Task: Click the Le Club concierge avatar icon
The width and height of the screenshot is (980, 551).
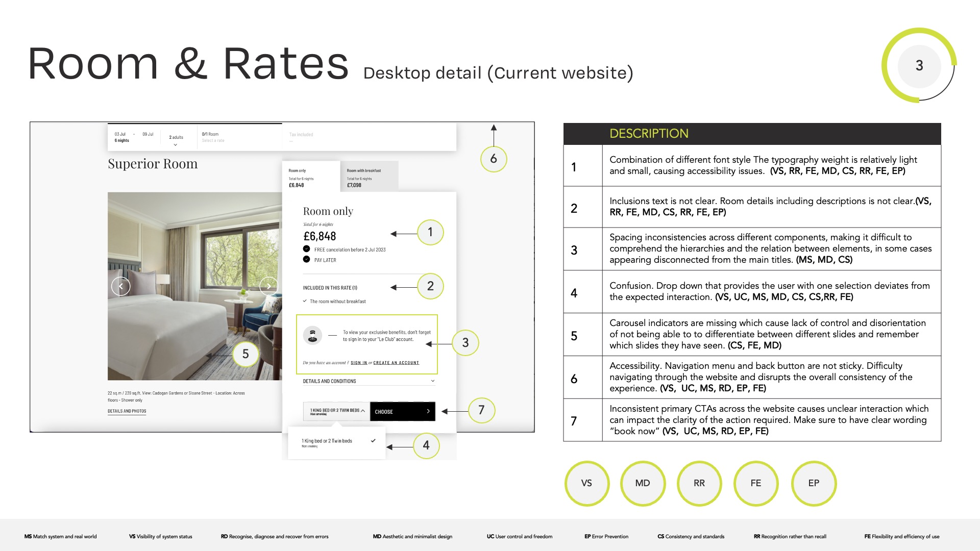Action: 312,335
